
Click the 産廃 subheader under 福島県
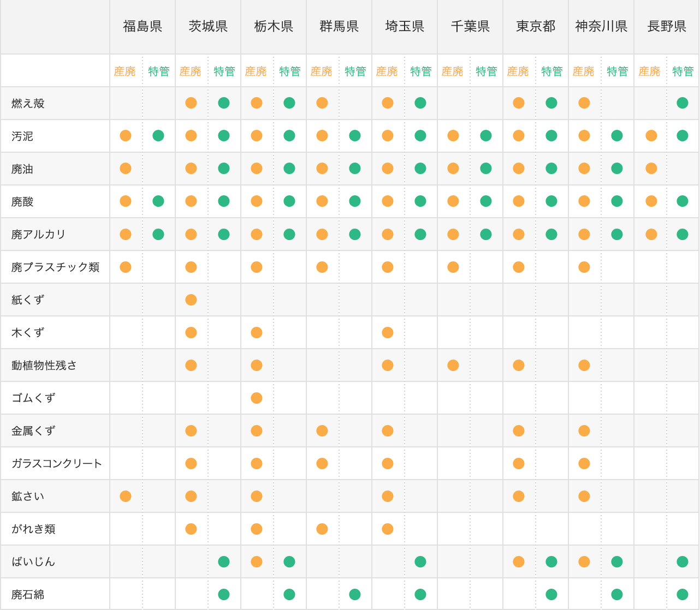(x=125, y=71)
